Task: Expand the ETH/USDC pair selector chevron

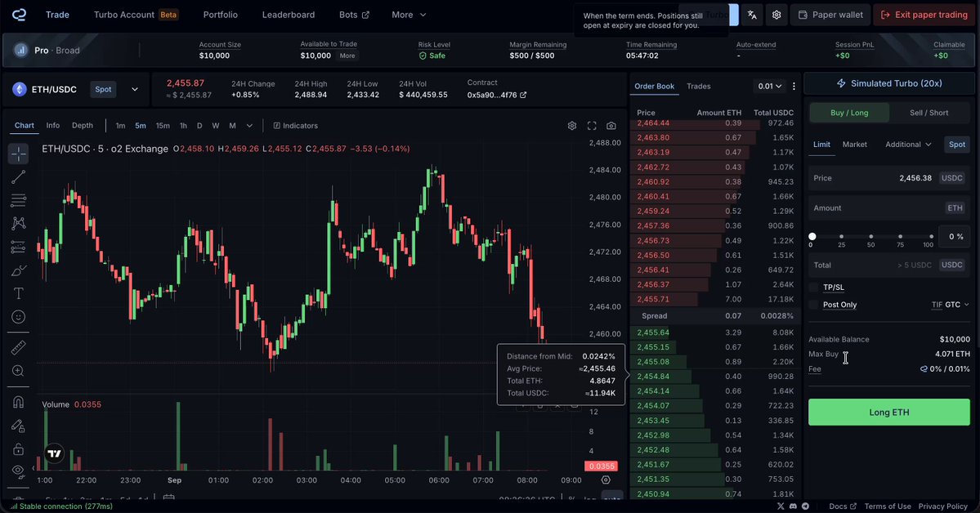Action: [x=134, y=89]
